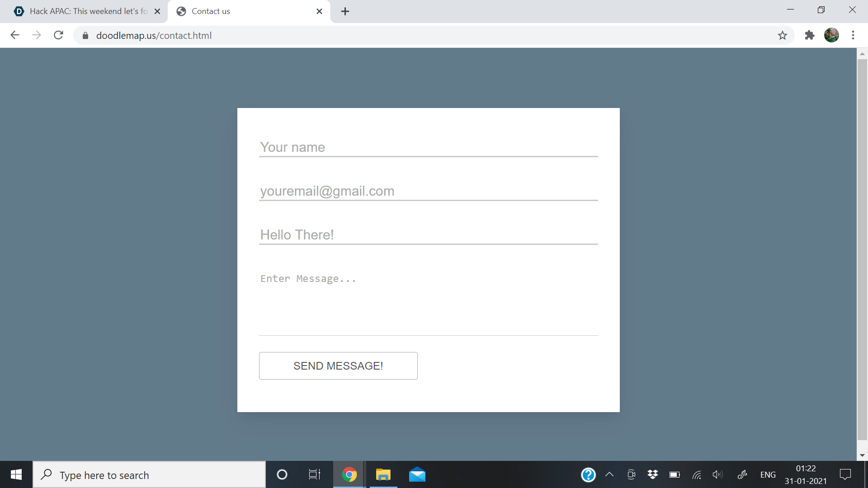Open the Dropbox tray icon

(653, 474)
